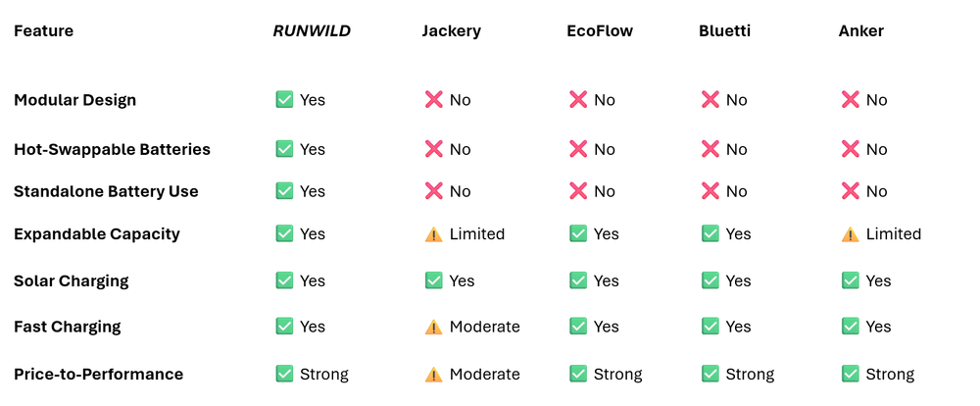Screen dimensions: 980x406
Task: Click green checkmark for RUNWILD Modular Design
Action: 284,99
